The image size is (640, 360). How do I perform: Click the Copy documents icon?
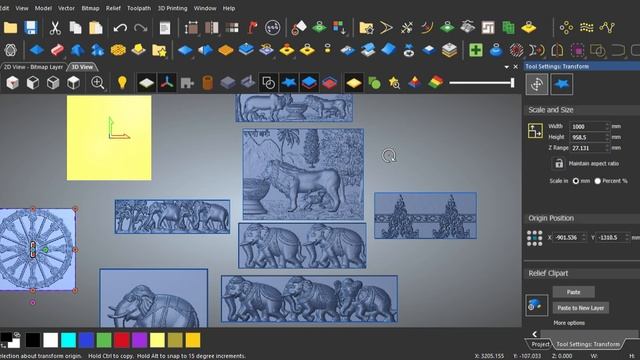coord(75,28)
